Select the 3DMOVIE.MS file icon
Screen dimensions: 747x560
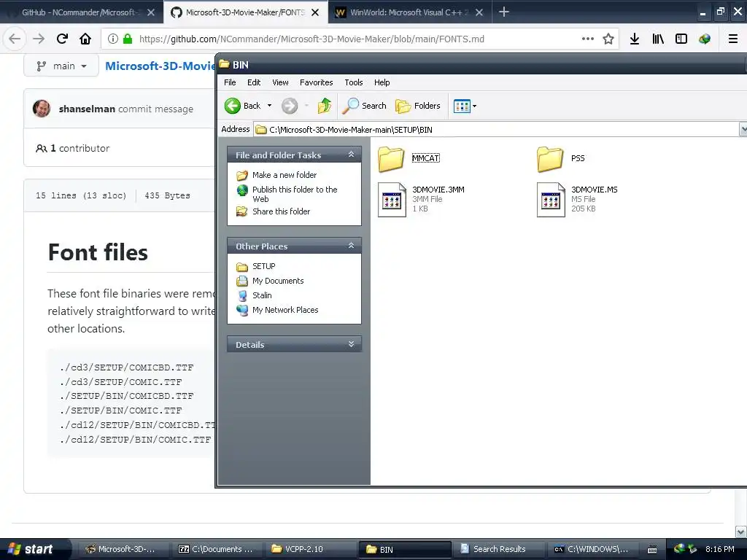tap(551, 200)
